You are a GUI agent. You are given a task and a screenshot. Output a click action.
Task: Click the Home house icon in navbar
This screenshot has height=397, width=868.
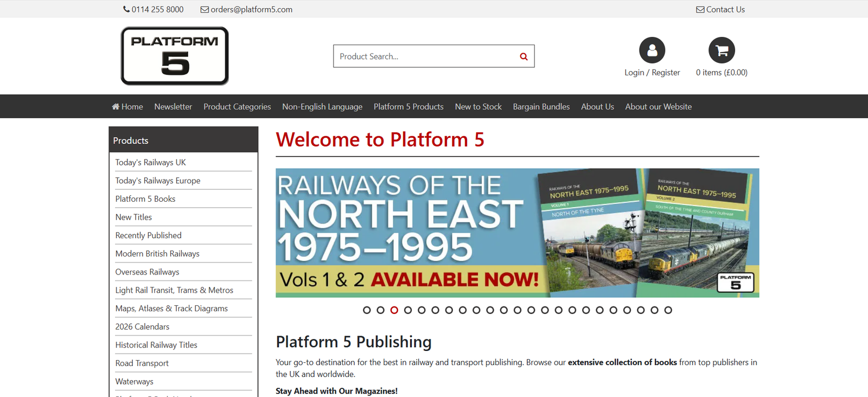pos(116,107)
